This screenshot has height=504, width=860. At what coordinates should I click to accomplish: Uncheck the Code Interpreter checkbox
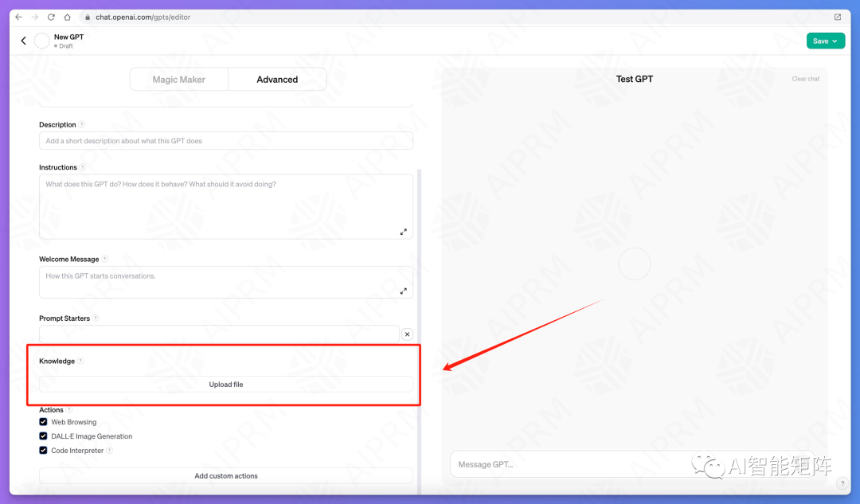[43, 450]
